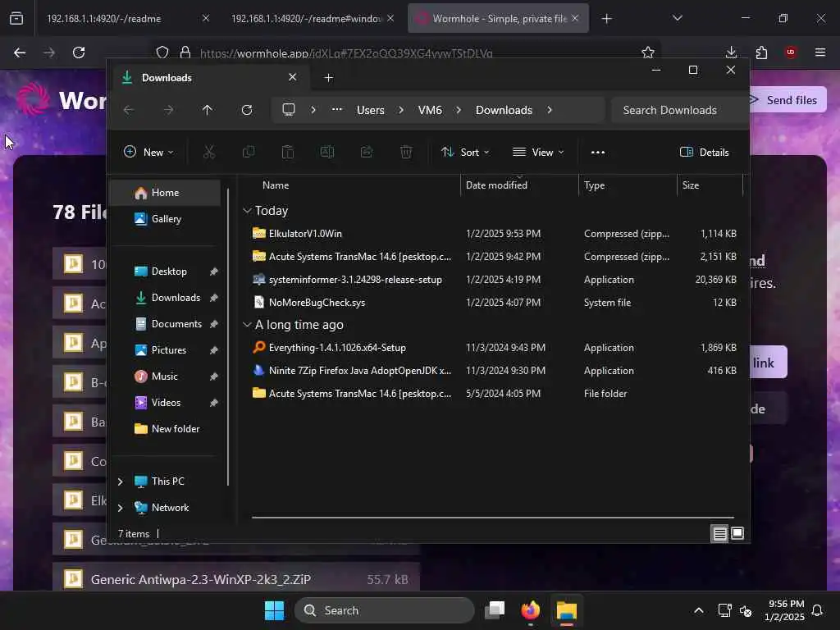Click the Firefox URL address bar
This screenshot has height=630, width=840.
[x=407, y=52]
